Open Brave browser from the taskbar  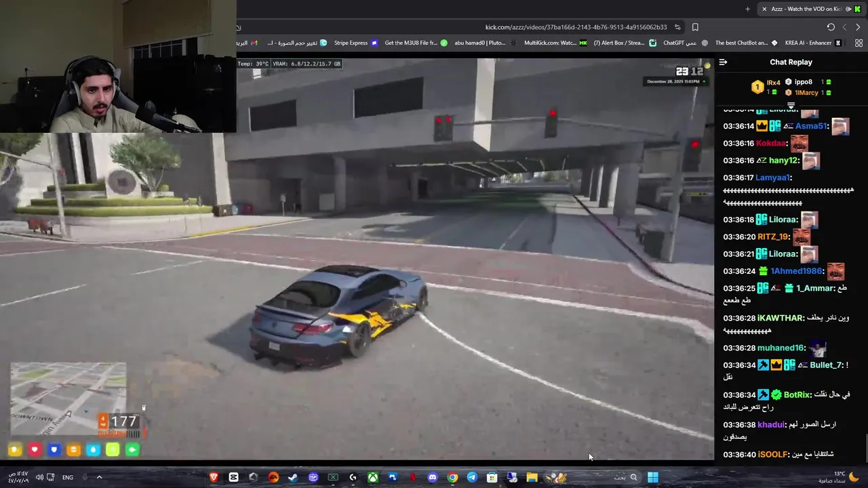214,477
